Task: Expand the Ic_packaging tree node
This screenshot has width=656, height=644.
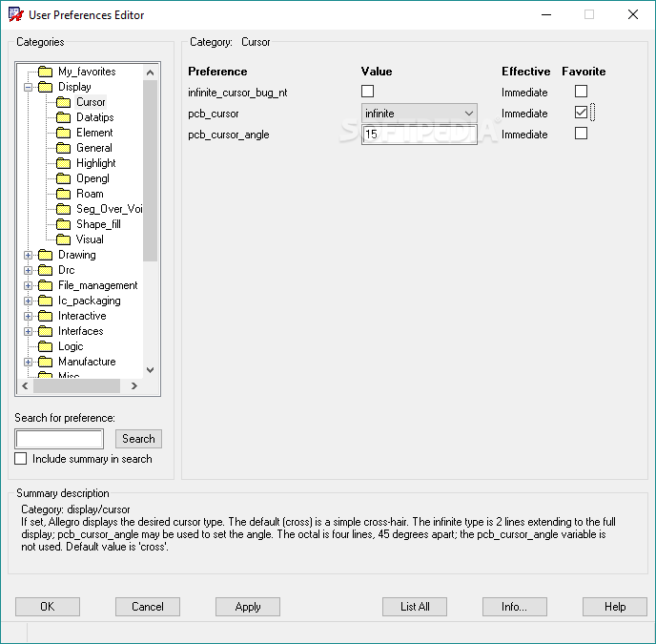Action: pyautogui.click(x=28, y=301)
